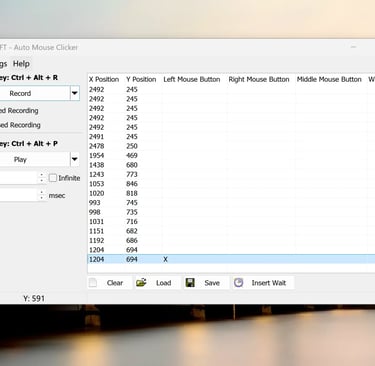
Task: Click the Clear list icon
Action: 93,283
